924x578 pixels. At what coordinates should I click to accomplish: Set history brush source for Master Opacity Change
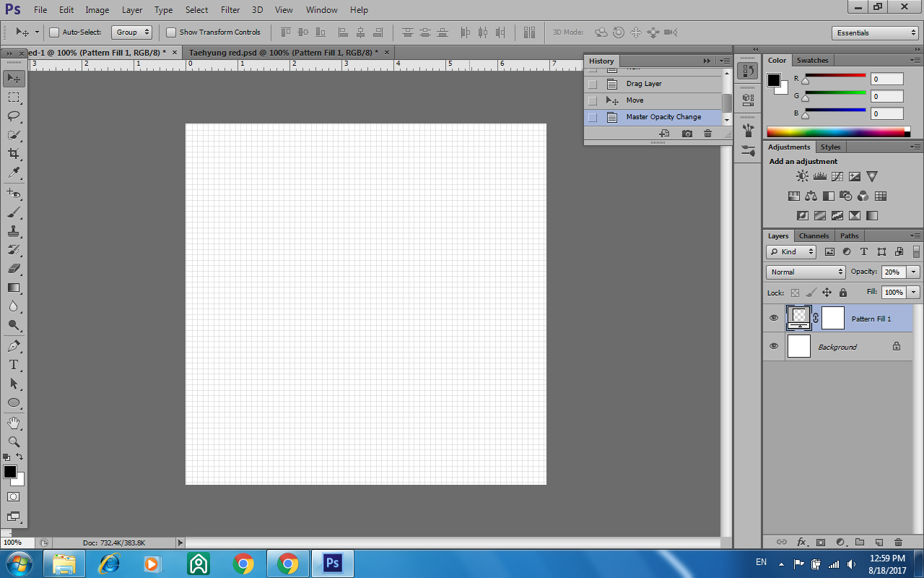(x=593, y=117)
